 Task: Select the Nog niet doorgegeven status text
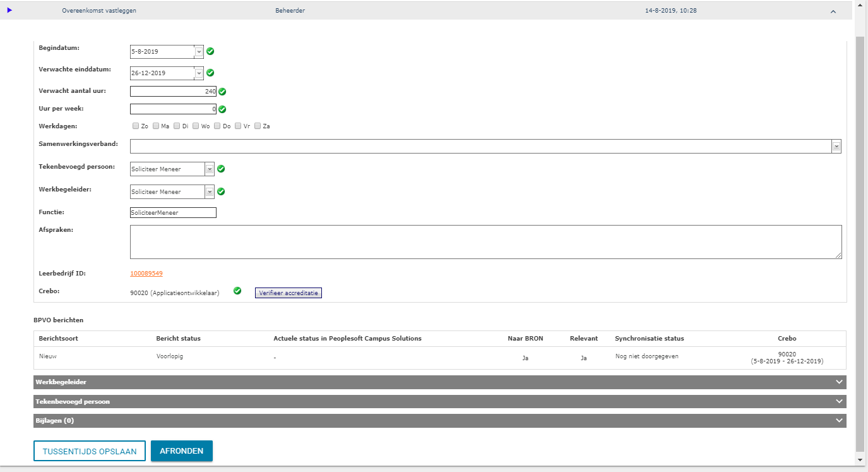(647, 356)
